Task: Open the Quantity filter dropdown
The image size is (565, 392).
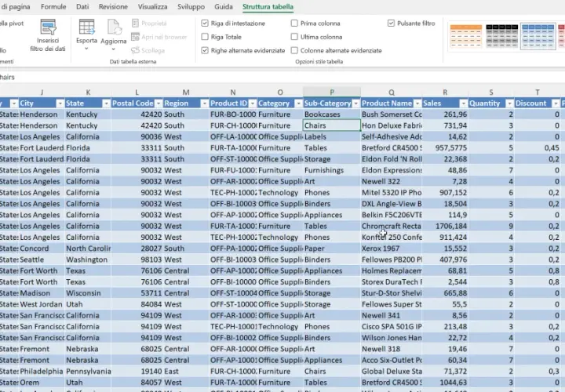Action: (x=509, y=103)
